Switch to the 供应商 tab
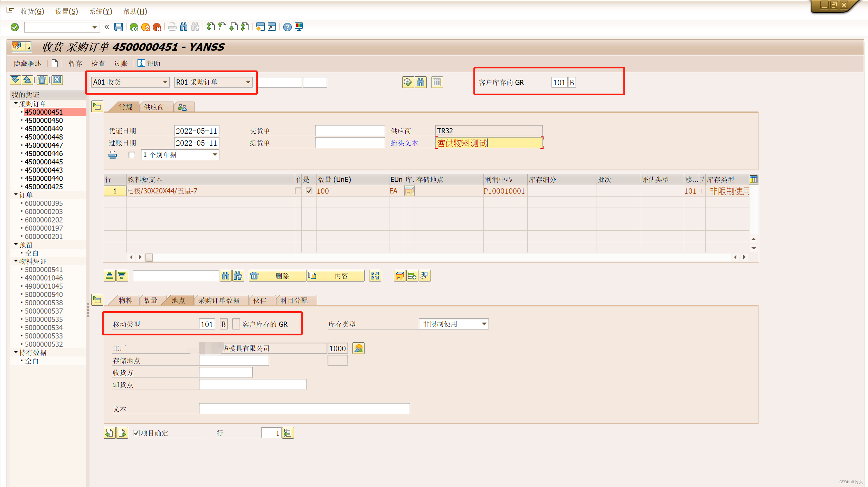This screenshot has width=868, height=487. [x=154, y=107]
